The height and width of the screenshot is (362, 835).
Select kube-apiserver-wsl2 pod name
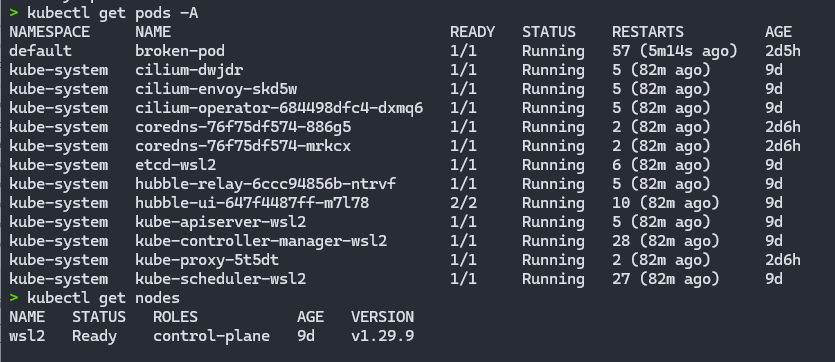coord(220,222)
